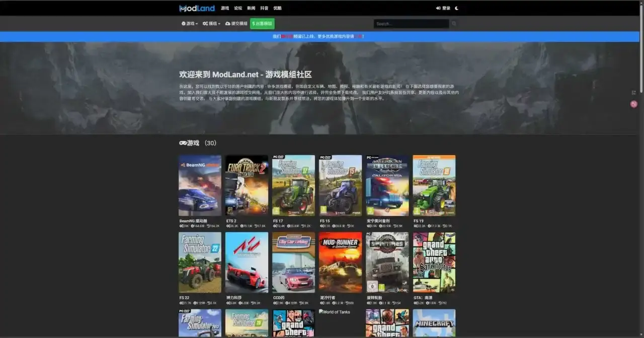This screenshot has width=644, height=338.
Task: Open the 优酷 nav item
Action: (277, 8)
